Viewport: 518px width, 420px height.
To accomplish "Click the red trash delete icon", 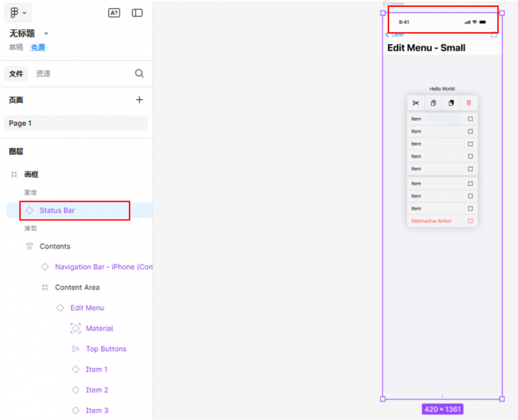I will click(468, 103).
